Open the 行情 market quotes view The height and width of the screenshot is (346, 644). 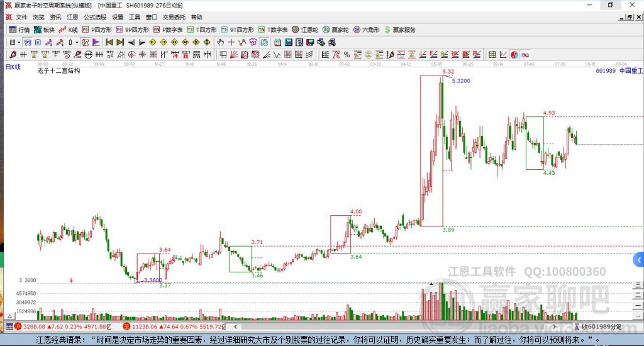[19, 30]
